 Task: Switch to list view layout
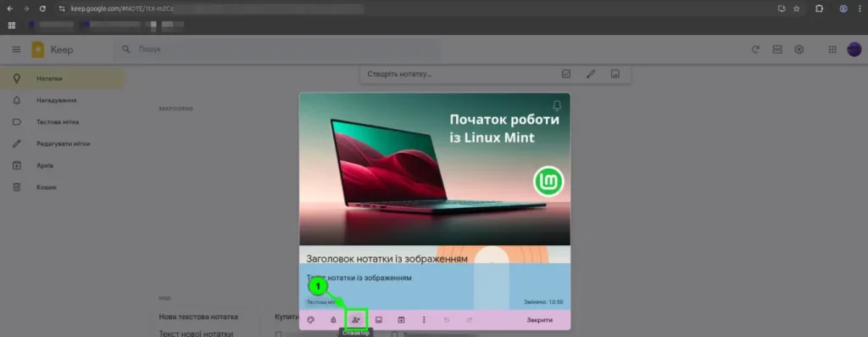click(x=777, y=50)
